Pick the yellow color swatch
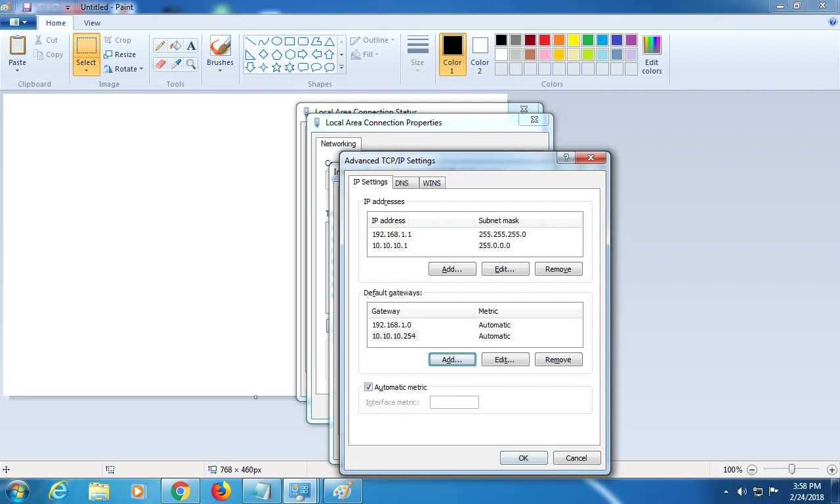The width and height of the screenshot is (840, 504). (574, 40)
